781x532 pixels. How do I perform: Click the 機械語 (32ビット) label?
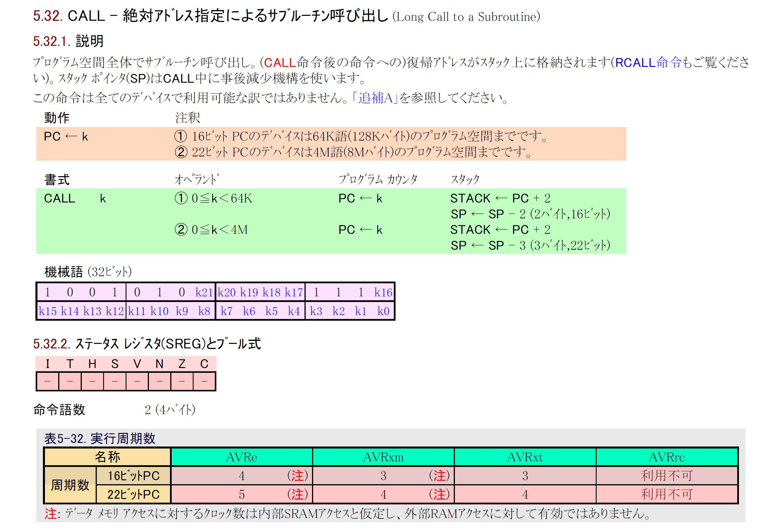click(x=88, y=272)
